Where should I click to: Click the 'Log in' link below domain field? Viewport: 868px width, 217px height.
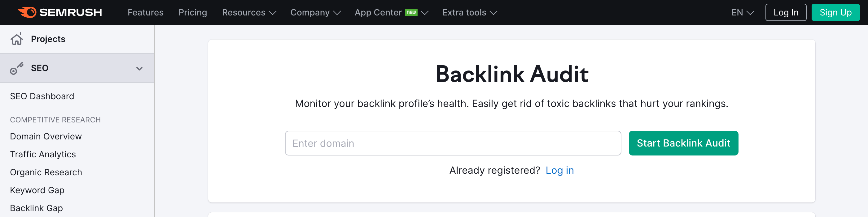559,170
